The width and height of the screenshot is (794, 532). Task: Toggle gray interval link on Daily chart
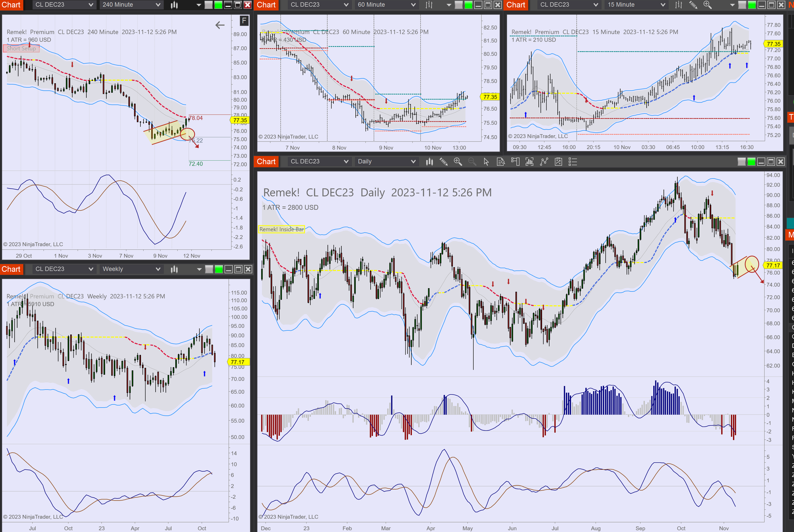pos(742,162)
